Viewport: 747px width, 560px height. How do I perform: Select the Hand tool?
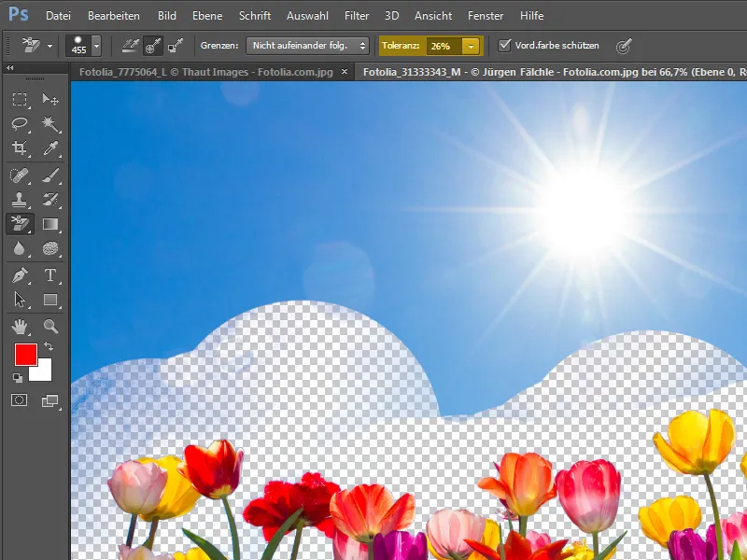tap(19, 326)
